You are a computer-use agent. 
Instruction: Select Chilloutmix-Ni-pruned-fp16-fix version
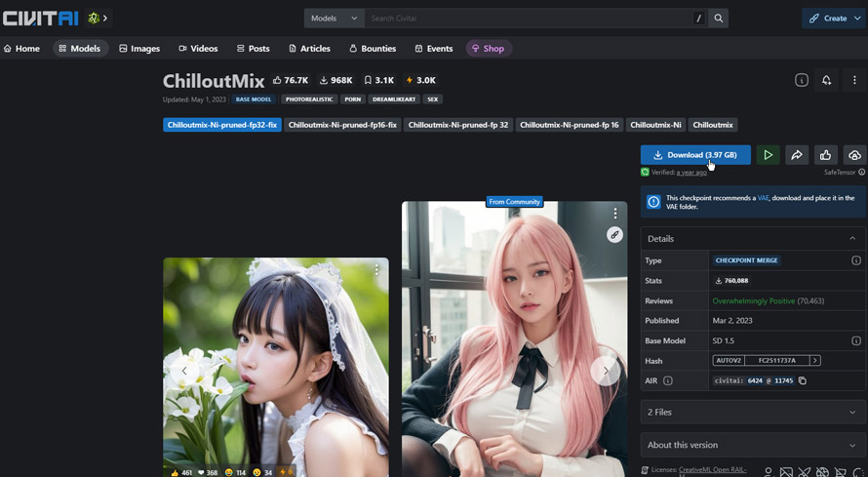click(342, 125)
